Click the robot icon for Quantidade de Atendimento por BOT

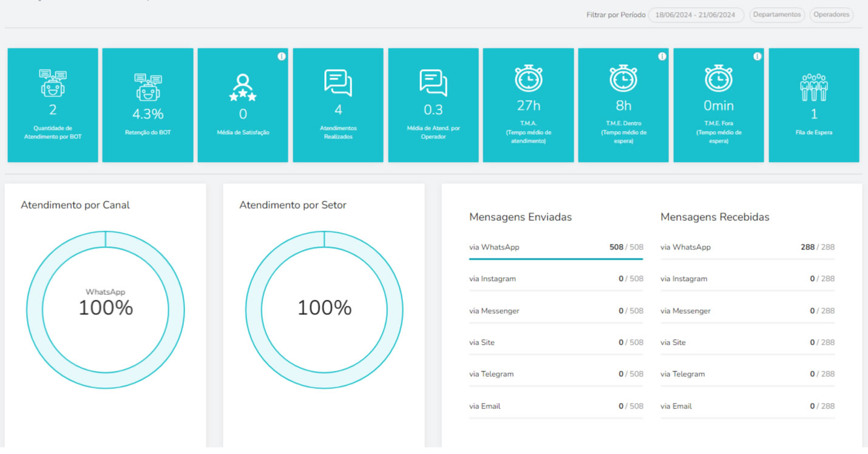click(x=53, y=84)
